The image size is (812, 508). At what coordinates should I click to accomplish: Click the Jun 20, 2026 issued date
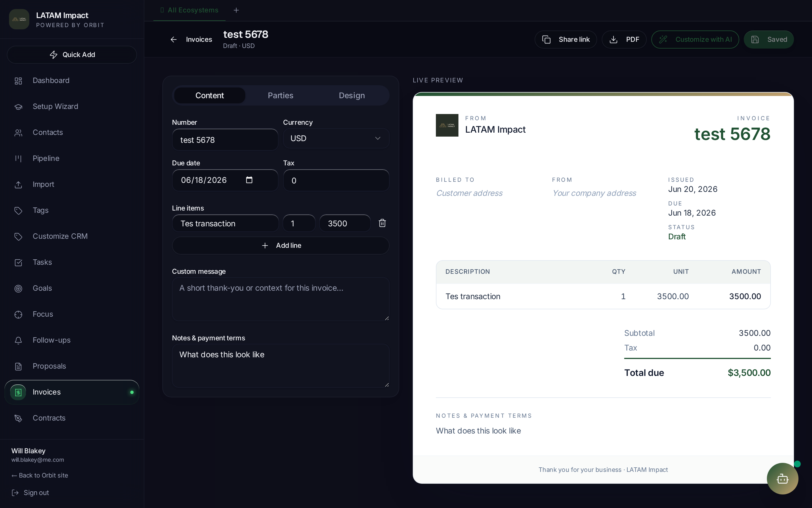coord(692,189)
